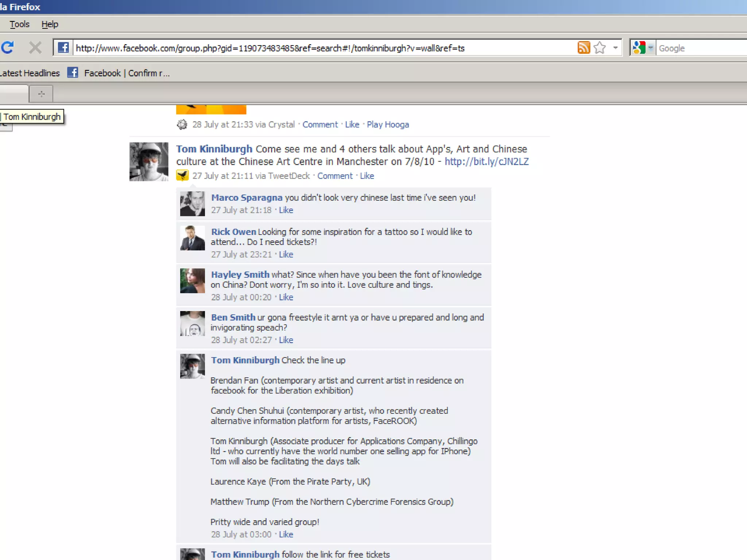Viewport: 747px width, 560px height.
Task: Open the Tools menu
Action: pyautogui.click(x=19, y=24)
